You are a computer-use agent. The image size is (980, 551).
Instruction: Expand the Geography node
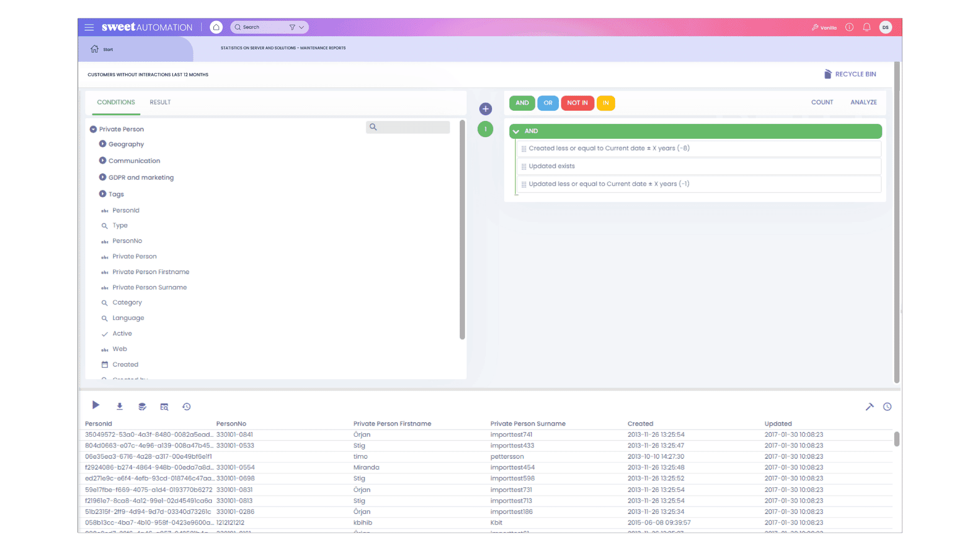103,144
